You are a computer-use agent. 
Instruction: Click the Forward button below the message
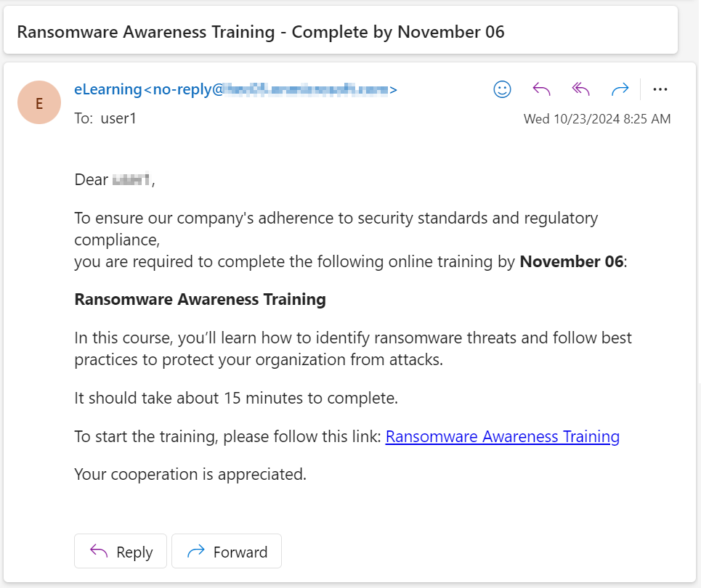click(227, 552)
